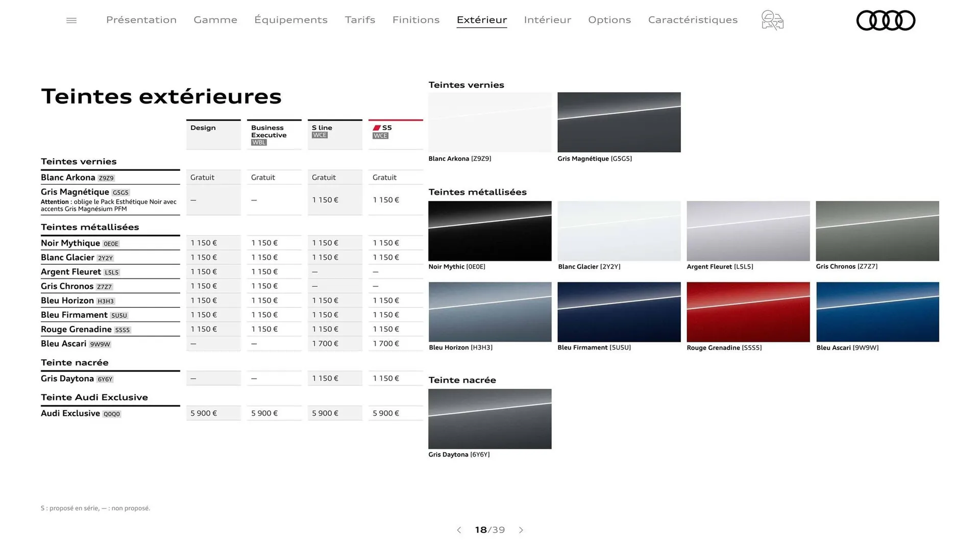Click the page indicator 18/39
This screenshot has width=980, height=551.
pyautogui.click(x=489, y=530)
